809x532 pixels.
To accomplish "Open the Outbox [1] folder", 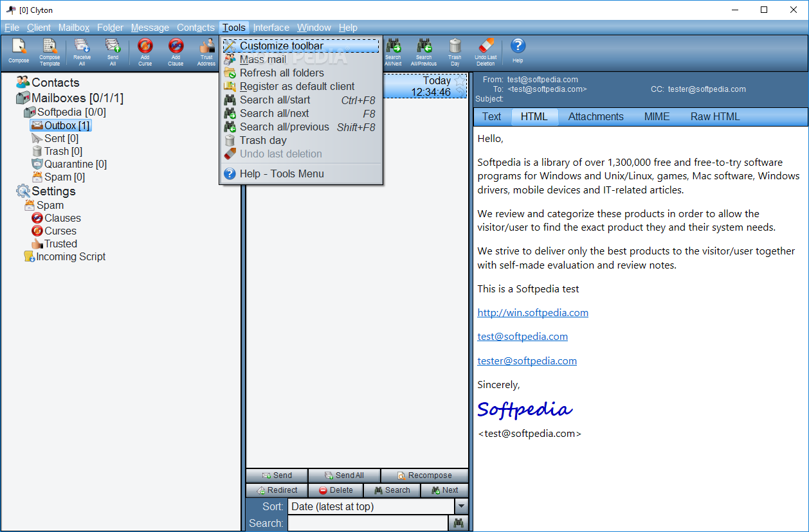I will click(61, 125).
